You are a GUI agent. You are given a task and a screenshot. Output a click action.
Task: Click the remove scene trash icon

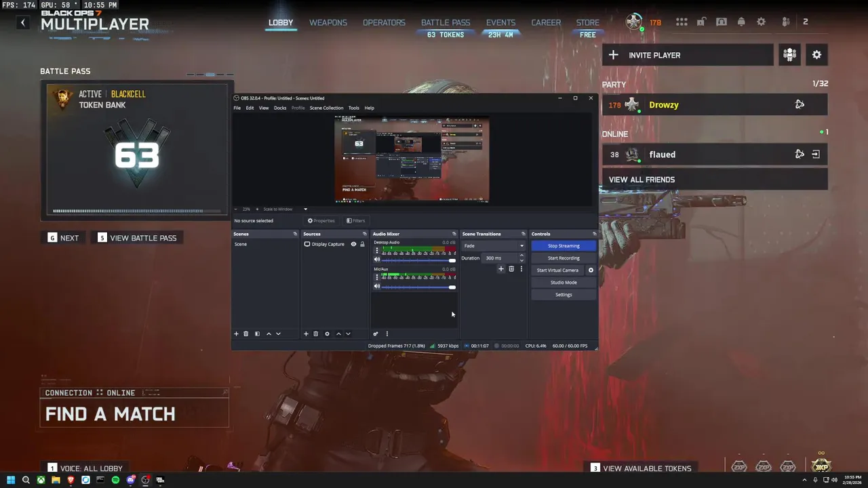click(x=246, y=333)
